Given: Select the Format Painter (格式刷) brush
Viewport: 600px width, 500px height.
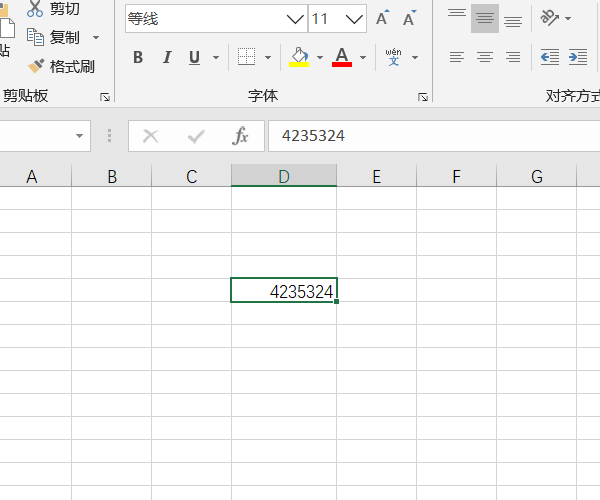Looking at the screenshot, I should (x=61, y=67).
